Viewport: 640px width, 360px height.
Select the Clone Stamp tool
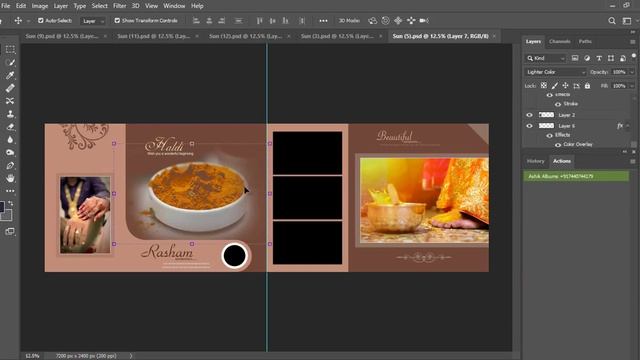(x=10, y=114)
